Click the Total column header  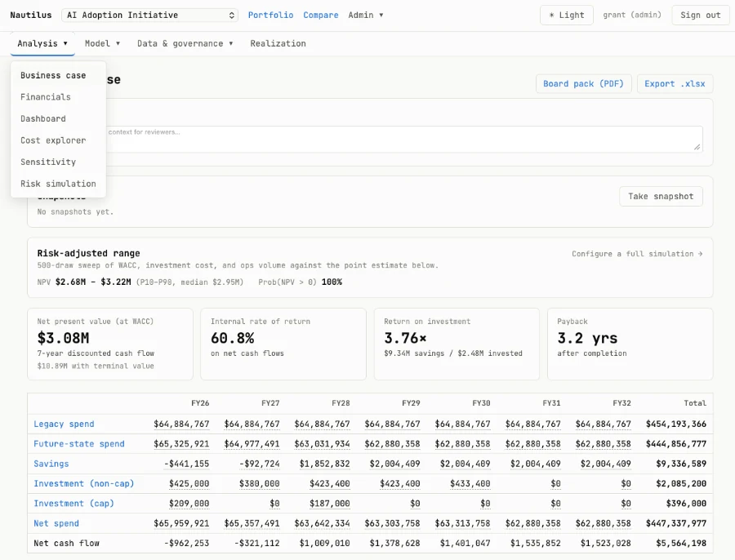[x=695, y=403]
